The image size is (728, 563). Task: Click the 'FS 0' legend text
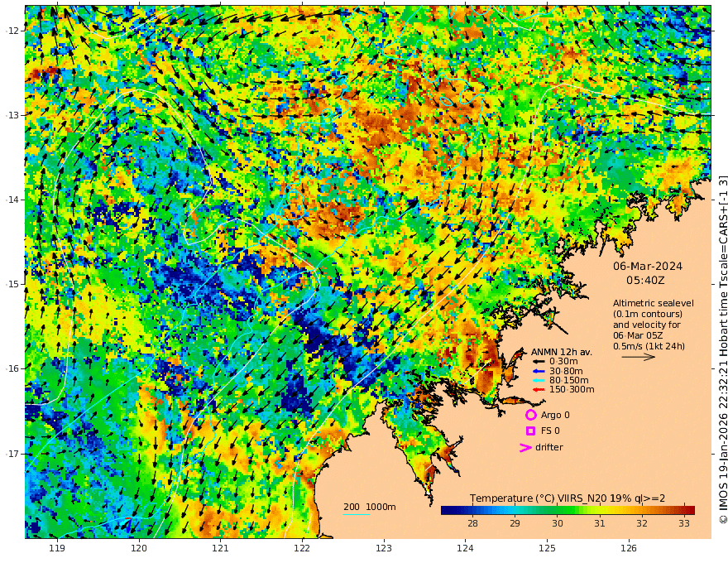click(x=550, y=431)
